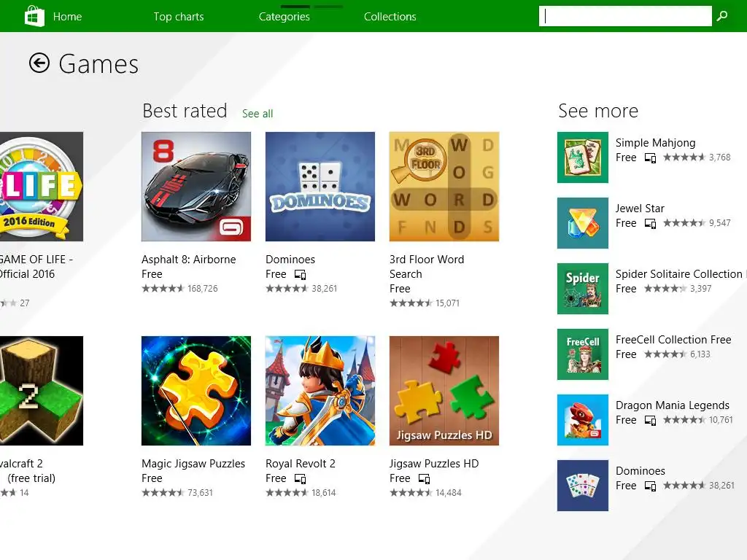
Task: Click the Asphalt 8: Airborne title
Action: point(189,260)
